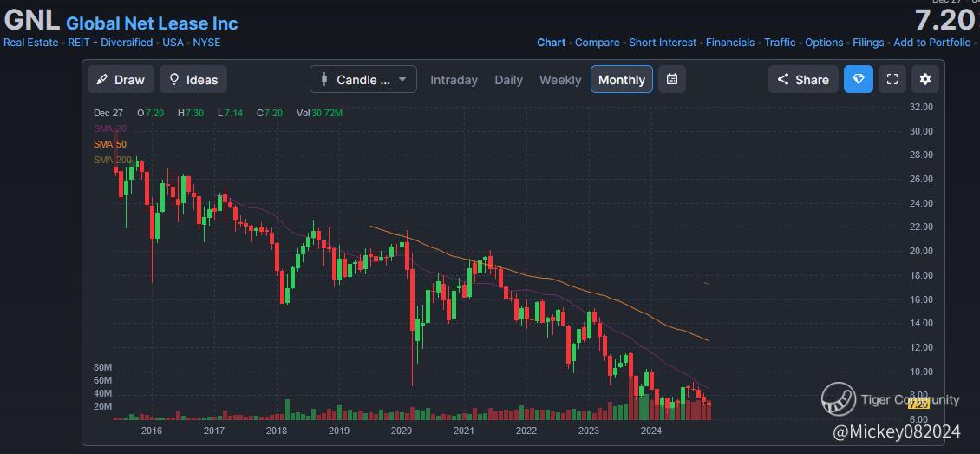This screenshot has width=980, height=454.
Task: Open the USA country link
Action: point(173,43)
